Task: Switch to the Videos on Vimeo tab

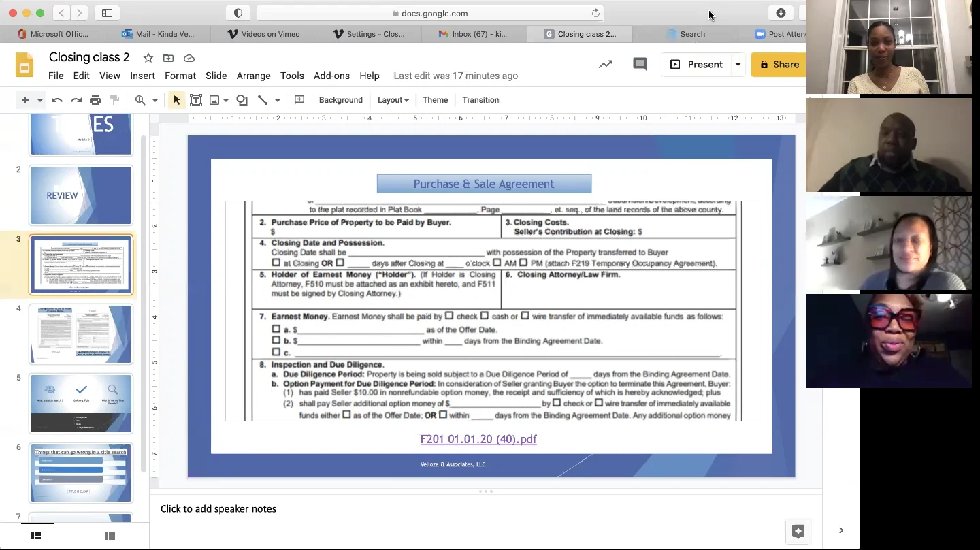Action: coord(263,34)
